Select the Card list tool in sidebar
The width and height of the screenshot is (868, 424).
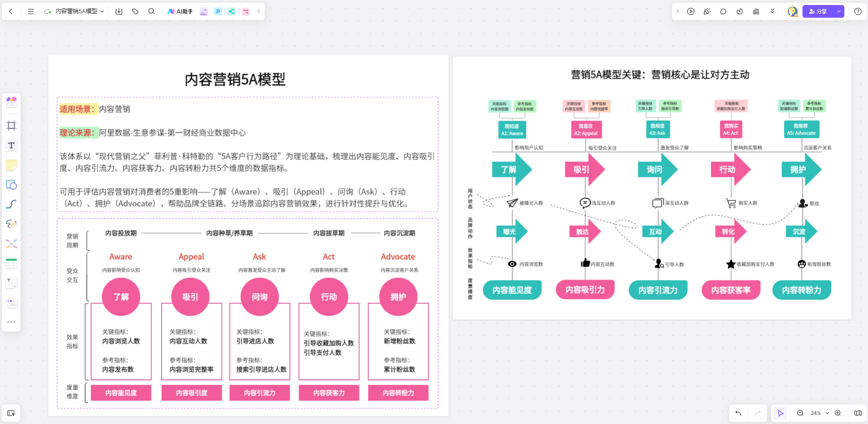click(11, 303)
